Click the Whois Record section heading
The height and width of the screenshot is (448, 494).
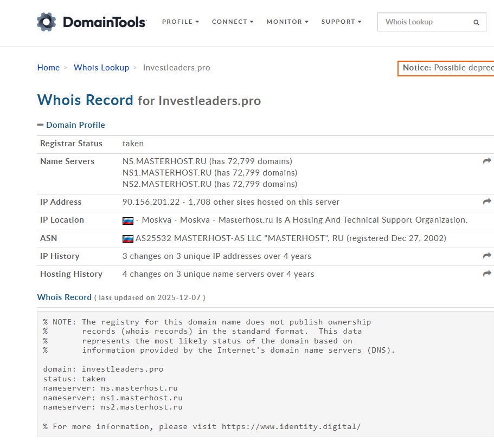click(x=64, y=297)
